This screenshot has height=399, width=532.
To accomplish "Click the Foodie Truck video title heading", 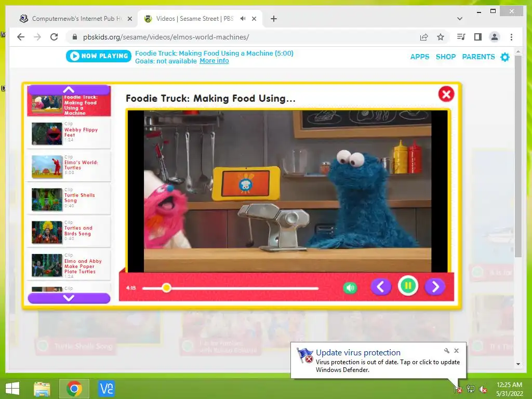I will point(211,98).
